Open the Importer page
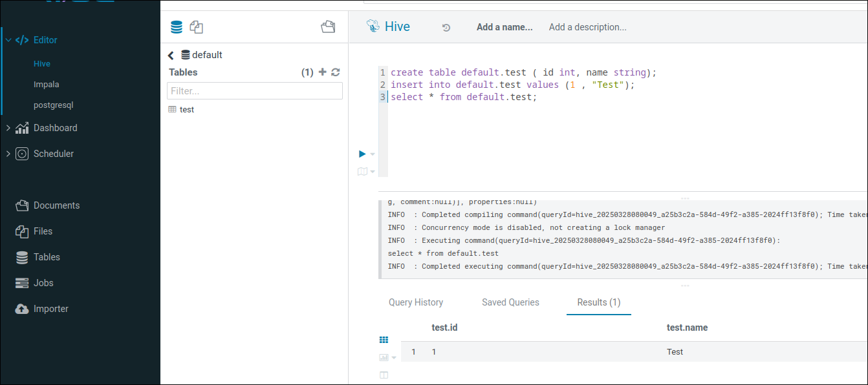The width and height of the screenshot is (868, 385). [x=51, y=309]
